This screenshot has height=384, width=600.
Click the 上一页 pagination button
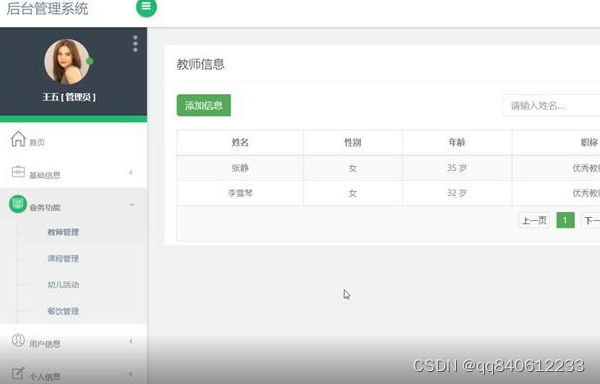(534, 220)
